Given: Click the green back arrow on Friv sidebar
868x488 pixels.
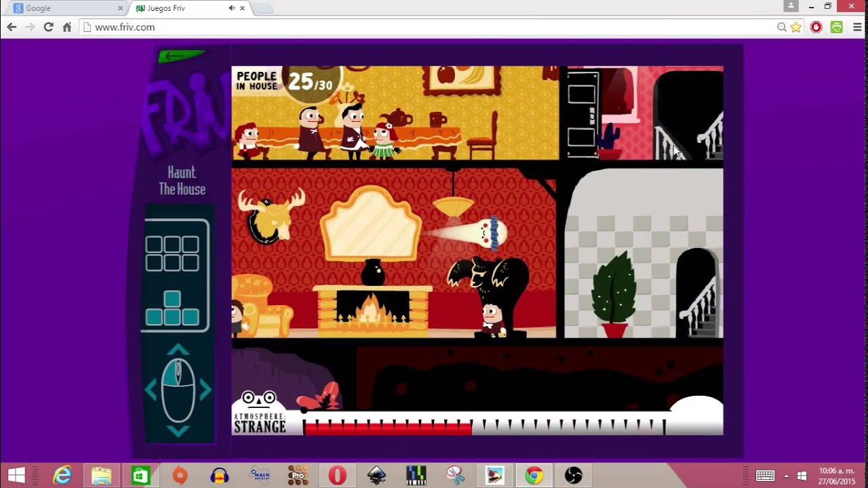Looking at the screenshot, I should coord(180,56).
